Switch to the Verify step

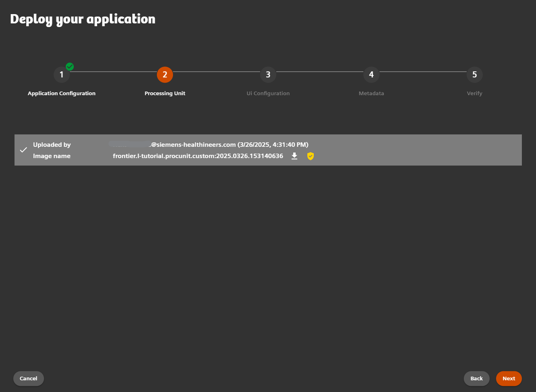pos(474,93)
